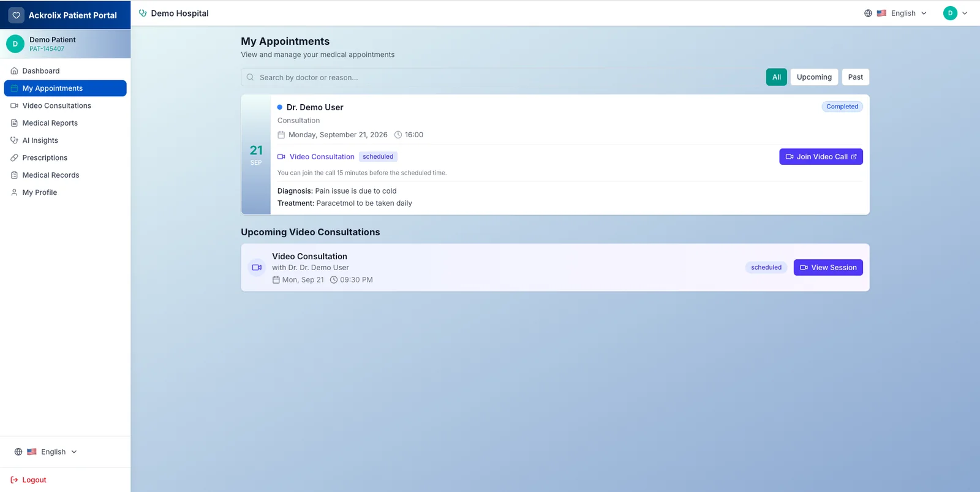The height and width of the screenshot is (492, 980).
Task: Click the globe icon in the top bar
Action: 868,13
